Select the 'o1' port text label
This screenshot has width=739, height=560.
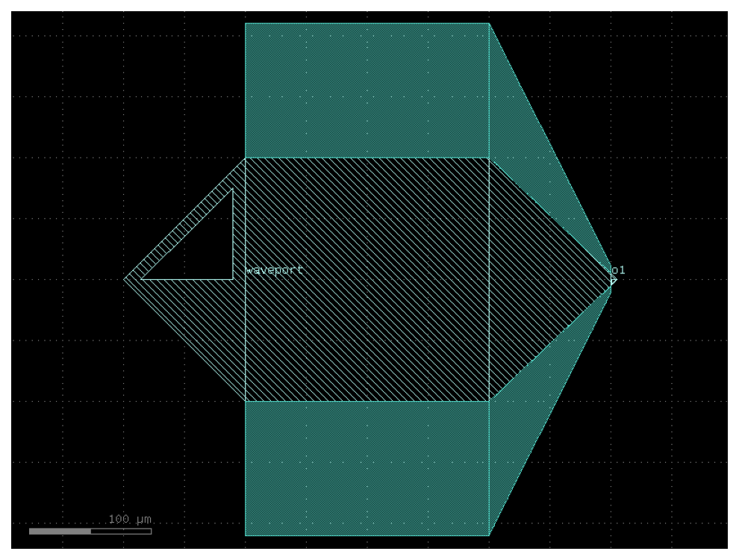[618, 270]
